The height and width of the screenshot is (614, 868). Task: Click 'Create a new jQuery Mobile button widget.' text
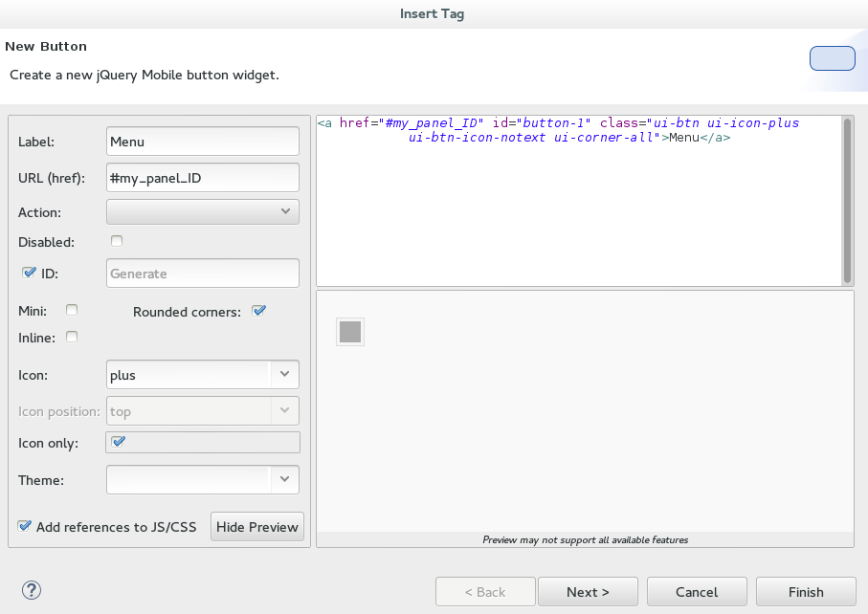pos(145,75)
